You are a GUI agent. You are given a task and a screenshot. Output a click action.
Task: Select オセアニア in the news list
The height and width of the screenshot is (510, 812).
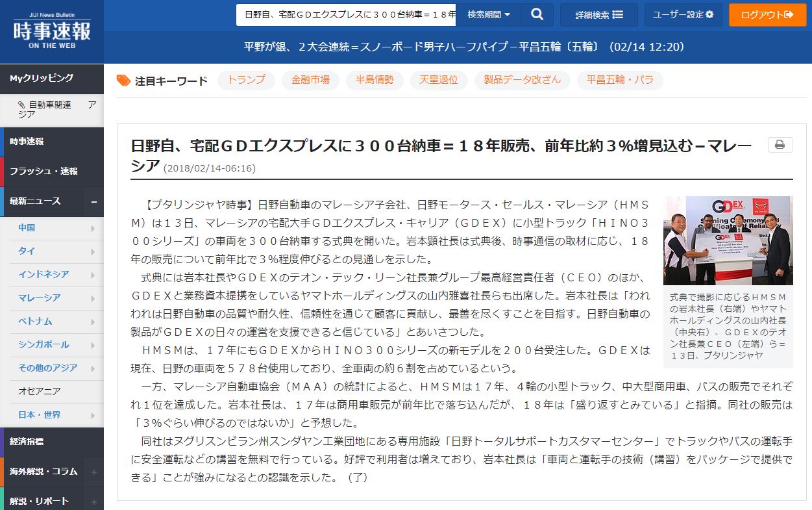pyautogui.click(x=57, y=391)
